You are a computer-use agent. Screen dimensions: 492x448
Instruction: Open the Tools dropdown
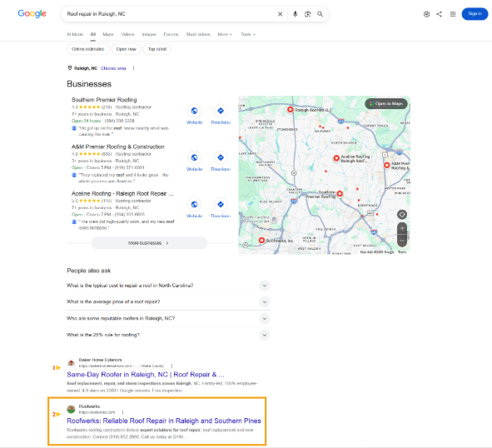point(248,34)
